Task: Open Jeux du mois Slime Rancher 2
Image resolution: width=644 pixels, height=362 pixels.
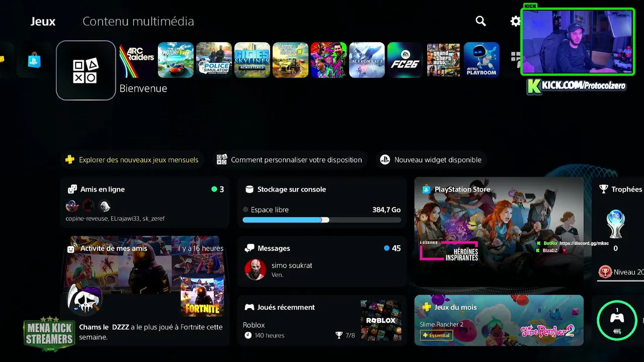Action: (x=499, y=320)
